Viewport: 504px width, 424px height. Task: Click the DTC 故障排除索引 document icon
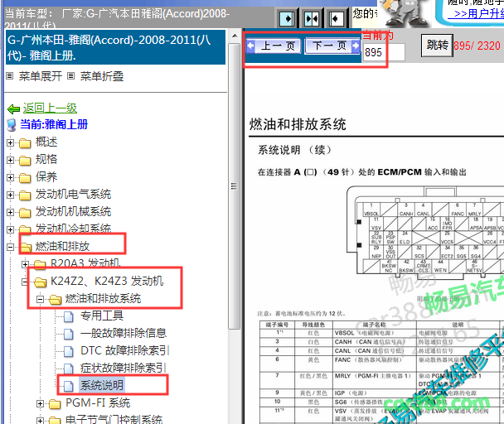[x=68, y=351]
